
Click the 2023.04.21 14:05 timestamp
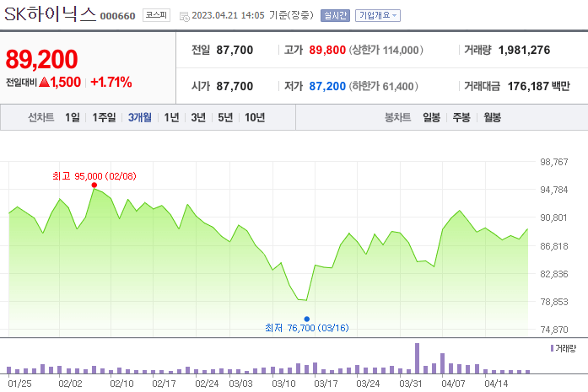228,15
